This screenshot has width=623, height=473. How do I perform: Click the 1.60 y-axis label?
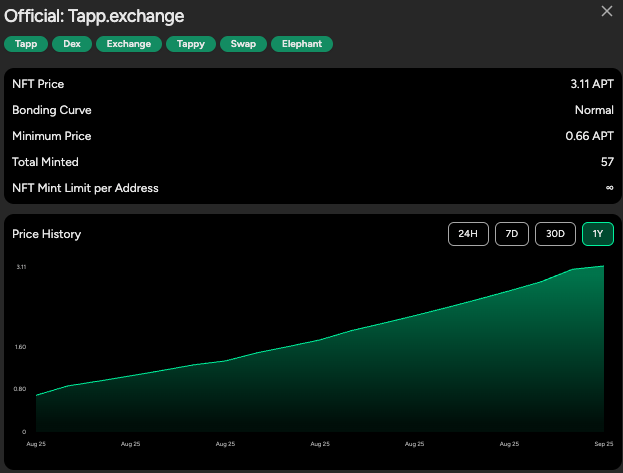click(20, 347)
